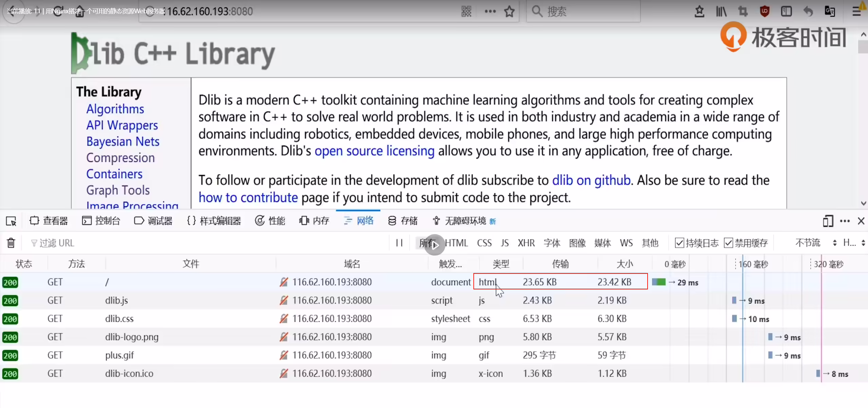Filter requests by HTML type
This screenshot has width=868, height=408.
point(456,243)
